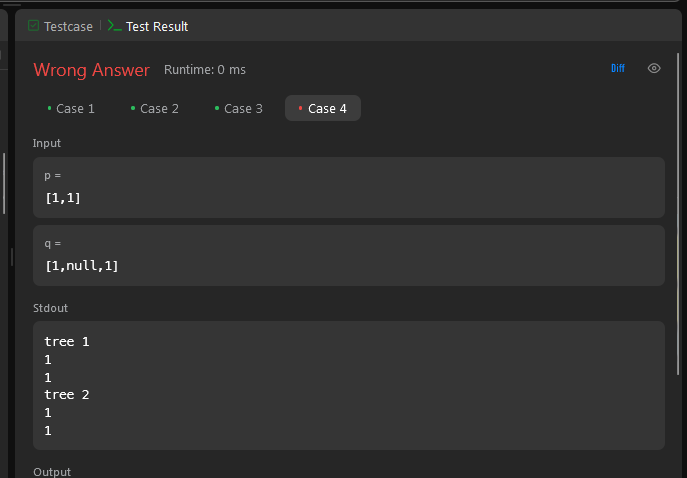687x478 pixels.
Task: Click the green terminal Test Result icon
Action: click(x=115, y=26)
